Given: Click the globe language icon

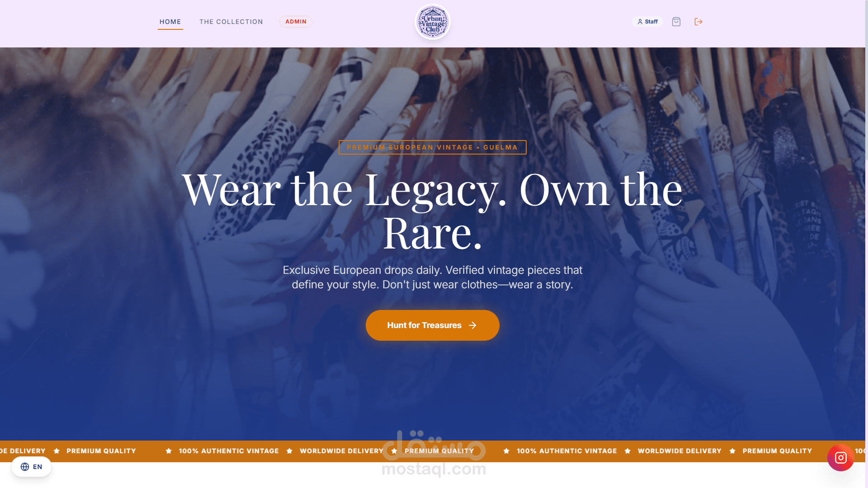Looking at the screenshot, I should point(25,467).
